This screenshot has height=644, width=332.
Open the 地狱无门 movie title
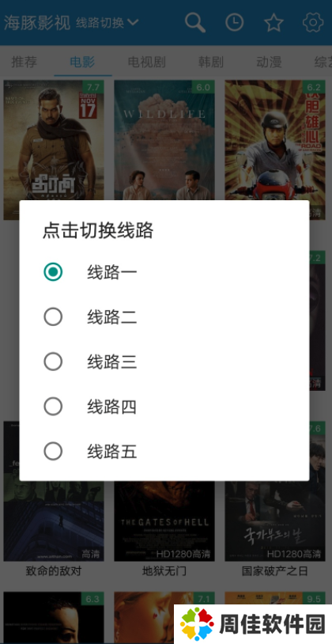164,571
